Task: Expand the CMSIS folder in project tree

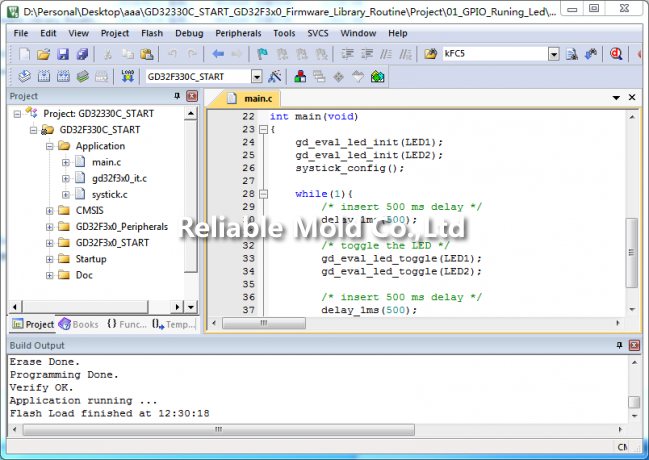Action: (x=50, y=210)
